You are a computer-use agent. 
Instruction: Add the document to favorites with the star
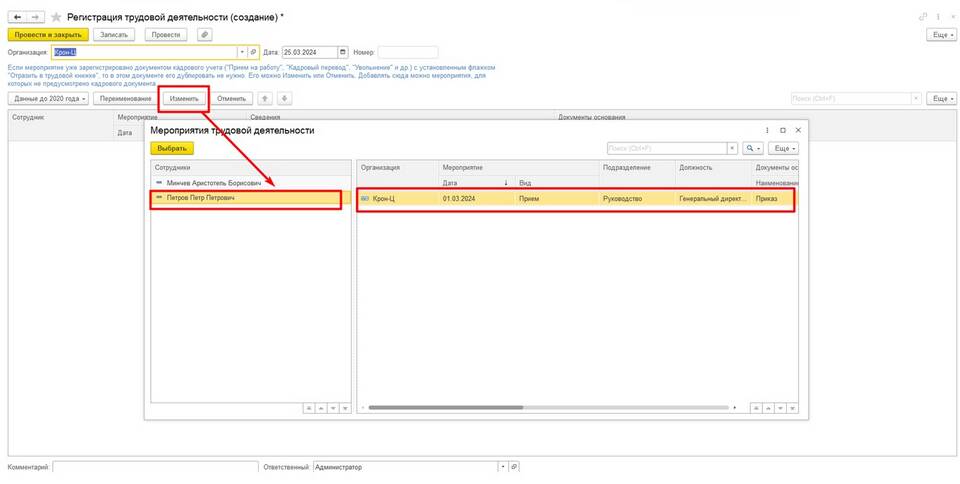tap(56, 17)
